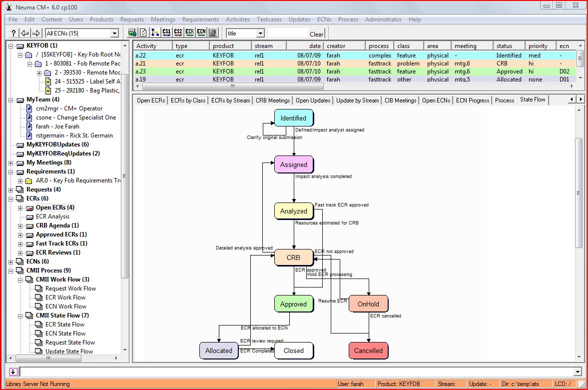Viewport: 588px width, 390px height.
Task: Click the CS1 toolbar icon
Action: [166, 33]
